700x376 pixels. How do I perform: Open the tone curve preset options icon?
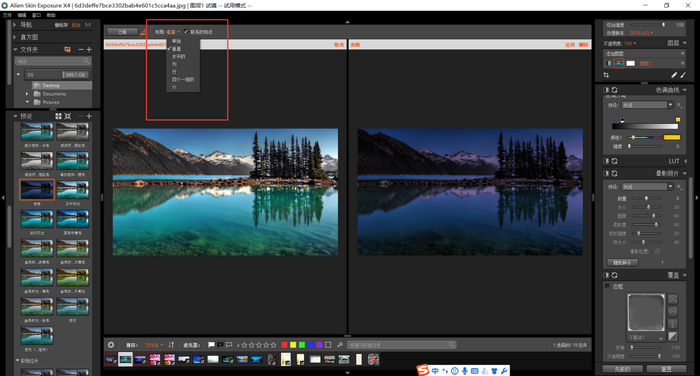pyautogui.click(x=679, y=105)
